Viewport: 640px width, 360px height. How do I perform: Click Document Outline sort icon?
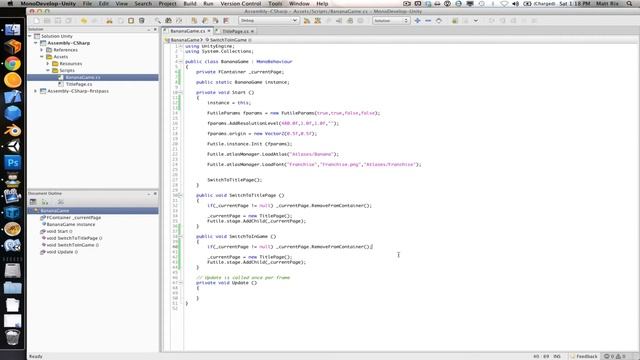click(x=45, y=202)
